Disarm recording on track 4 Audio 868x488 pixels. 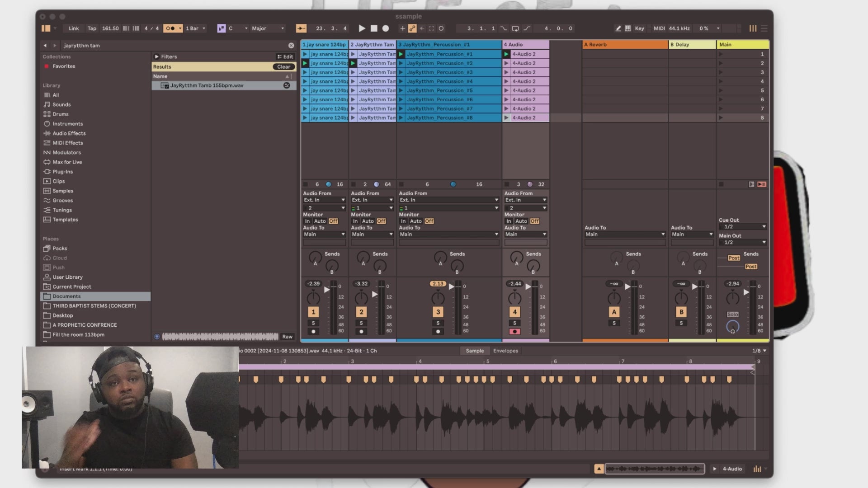pyautogui.click(x=514, y=332)
